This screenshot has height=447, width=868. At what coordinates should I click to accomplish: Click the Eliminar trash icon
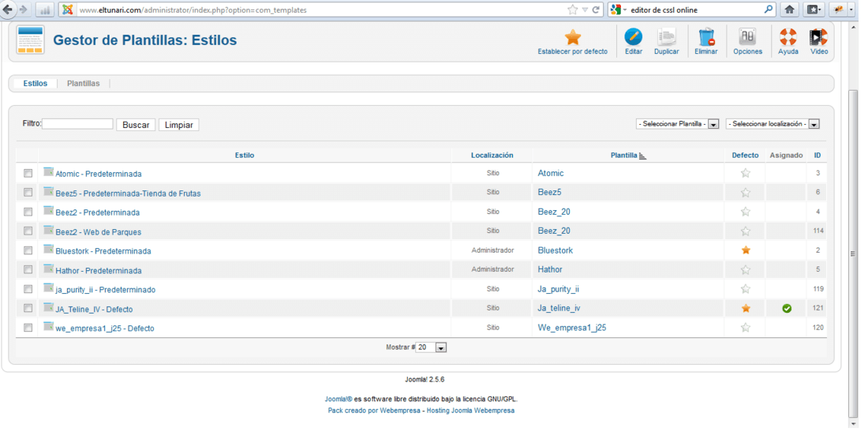coord(706,37)
